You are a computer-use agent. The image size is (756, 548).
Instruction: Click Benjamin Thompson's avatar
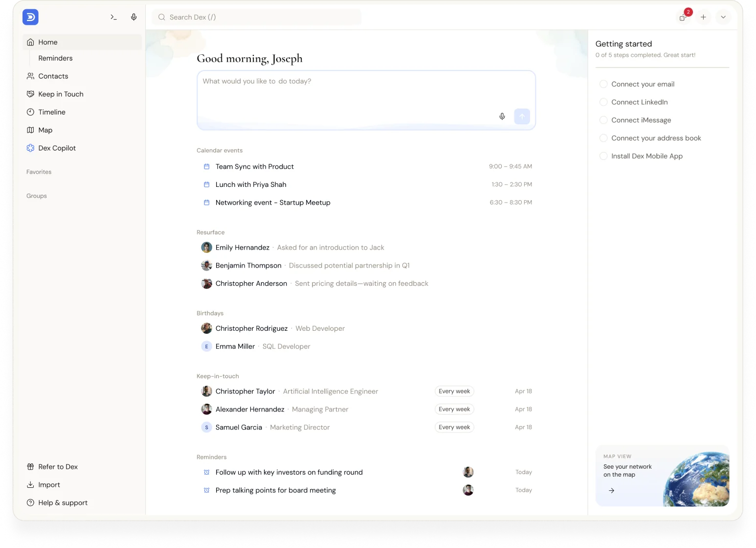pyautogui.click(x=206, y=265)
